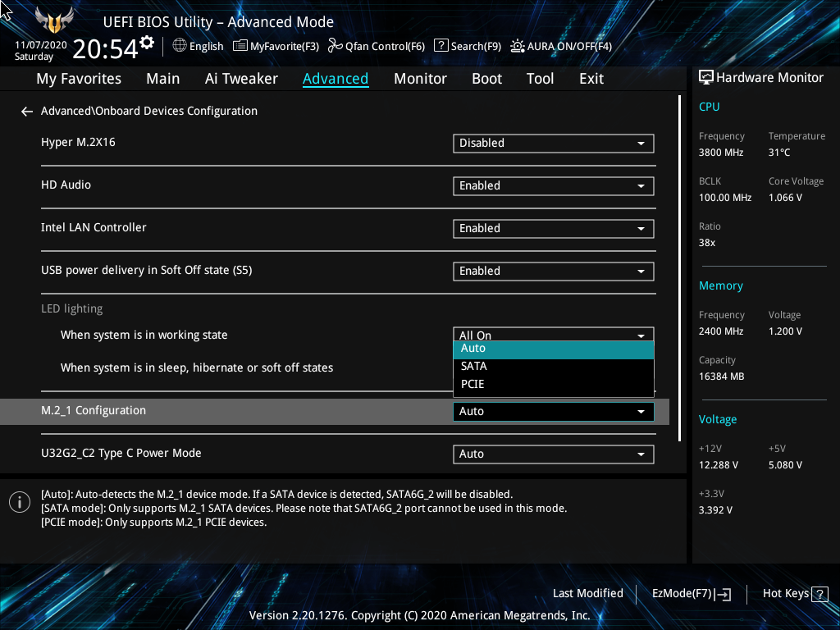The image size is (840, 630).
Task: Select When system is in working state
Action: point(144,336)
